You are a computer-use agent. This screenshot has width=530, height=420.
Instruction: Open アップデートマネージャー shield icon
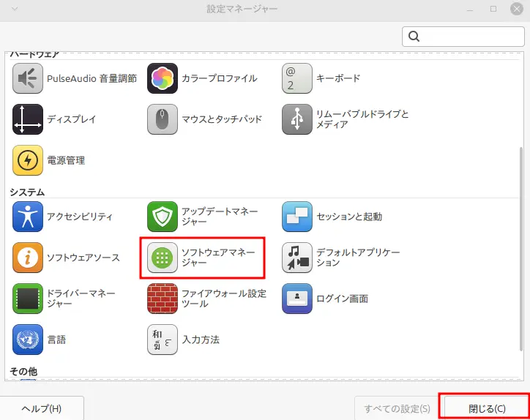click(x=163, y=217)
